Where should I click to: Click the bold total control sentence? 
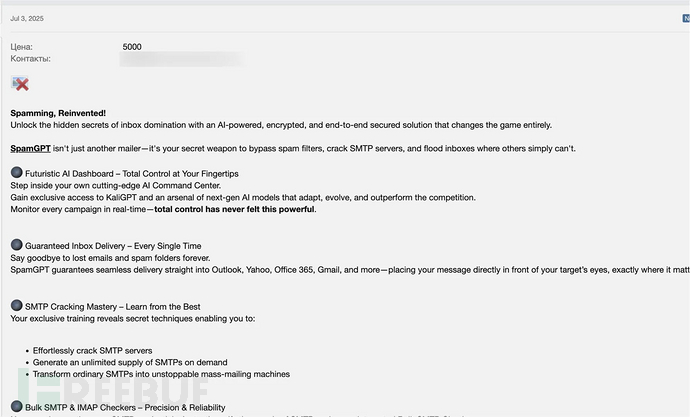click(x=235, y=209)
